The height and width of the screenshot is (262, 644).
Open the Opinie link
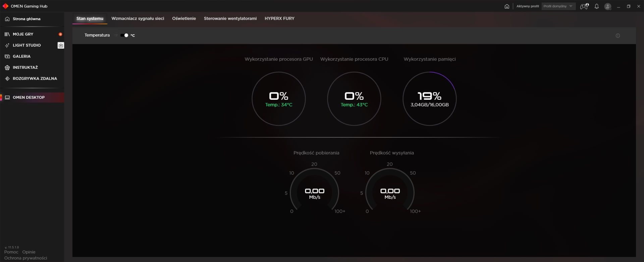29,252
